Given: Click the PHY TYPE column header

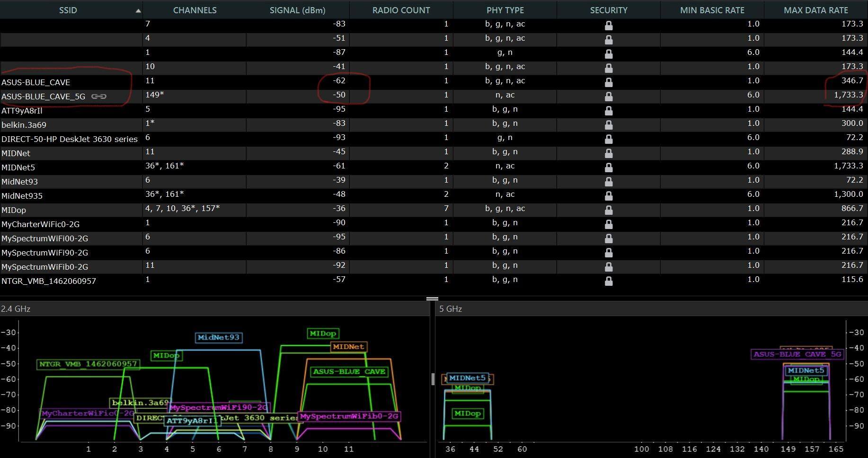Looking at the screenshot, I should tap(505, 10).
